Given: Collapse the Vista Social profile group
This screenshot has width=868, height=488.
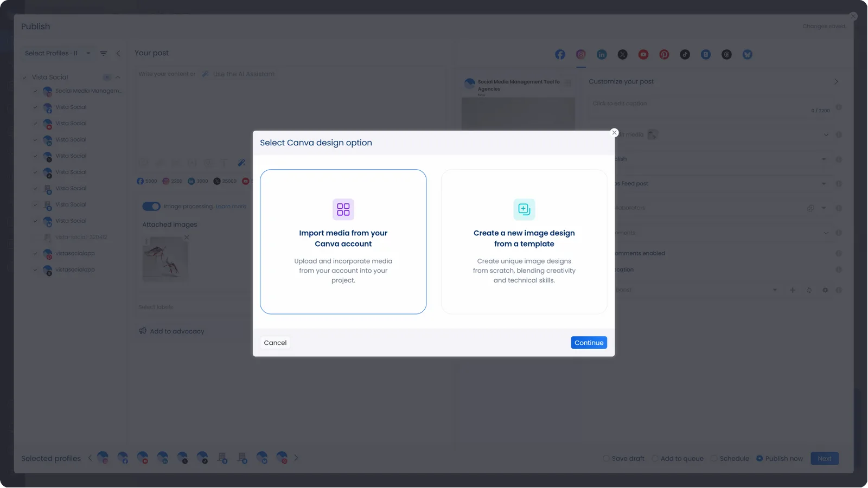Looking at the screenshot, I should pos(117,77).
